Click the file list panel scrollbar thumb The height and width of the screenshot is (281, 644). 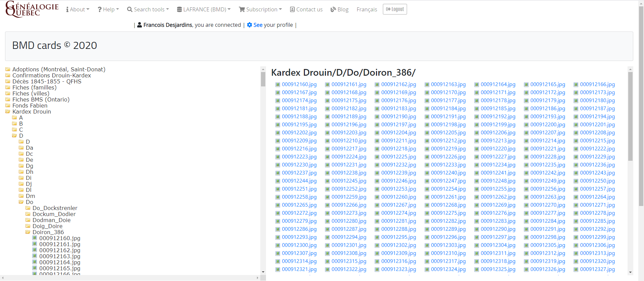pyautogui.click(x=630, y=116)
